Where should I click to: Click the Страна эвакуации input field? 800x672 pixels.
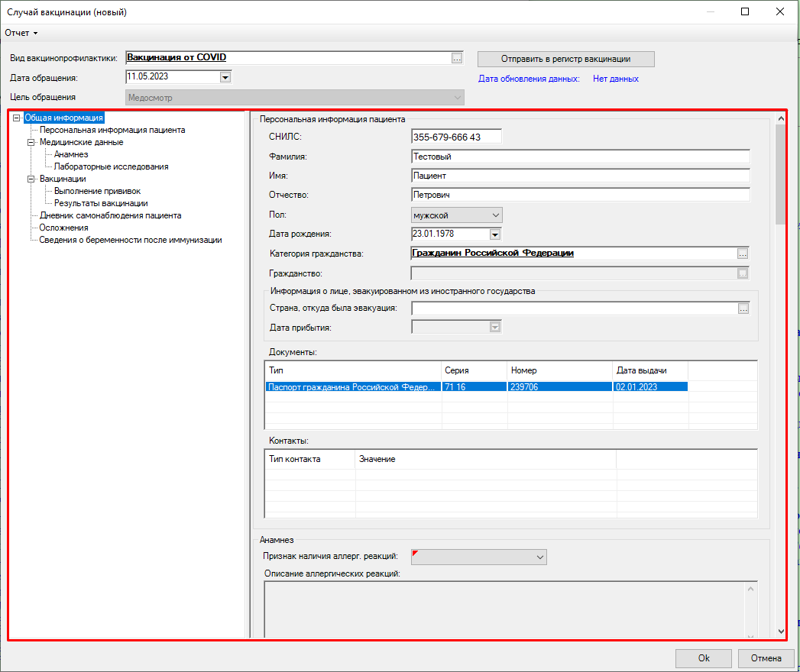click(x=575, y=309)
